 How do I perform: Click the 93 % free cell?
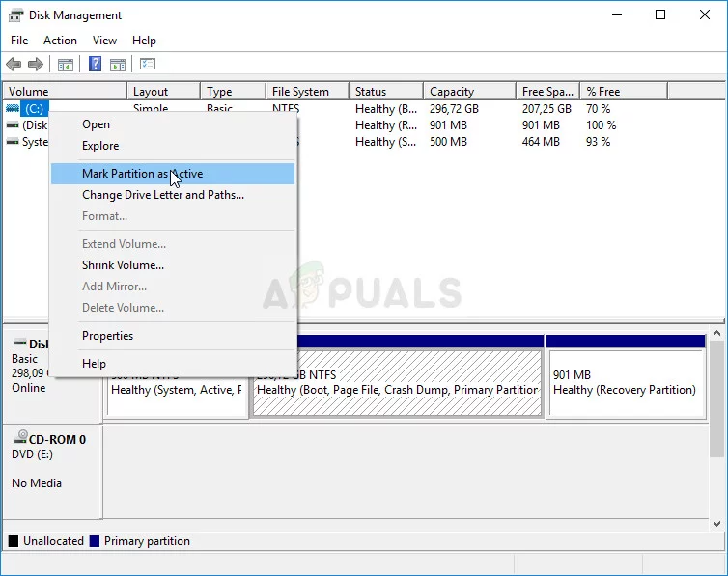point(598,142)
